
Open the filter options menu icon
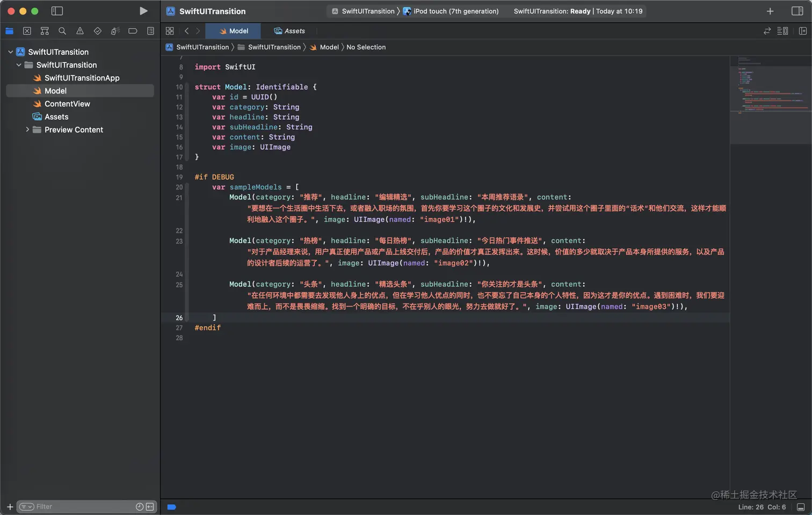27,506
